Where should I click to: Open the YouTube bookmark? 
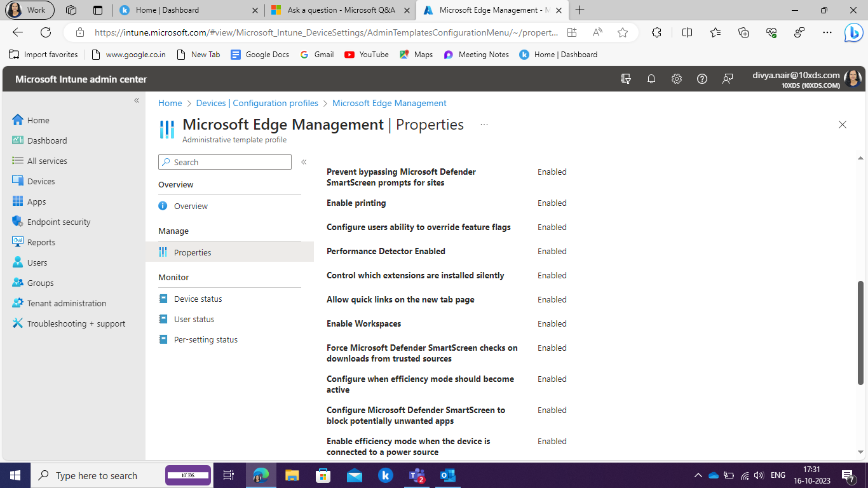(367, 55)
